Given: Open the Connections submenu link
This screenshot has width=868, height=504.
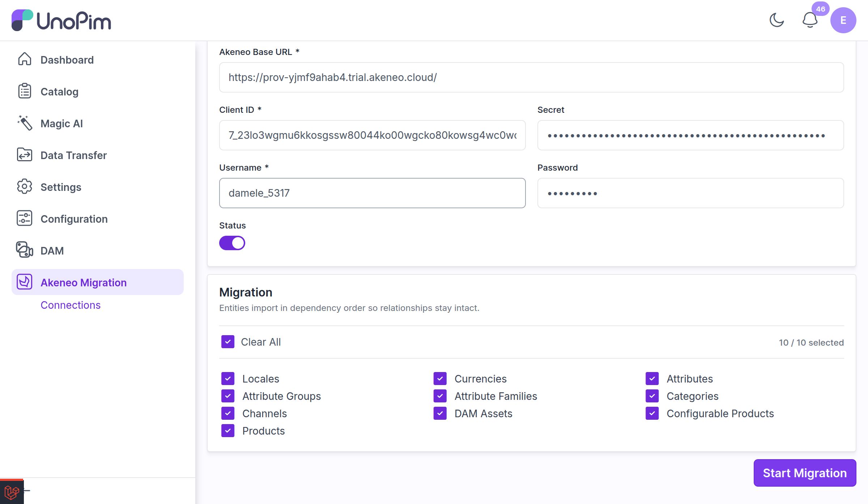Looking at the screenshot, I should tap(71, 305).
